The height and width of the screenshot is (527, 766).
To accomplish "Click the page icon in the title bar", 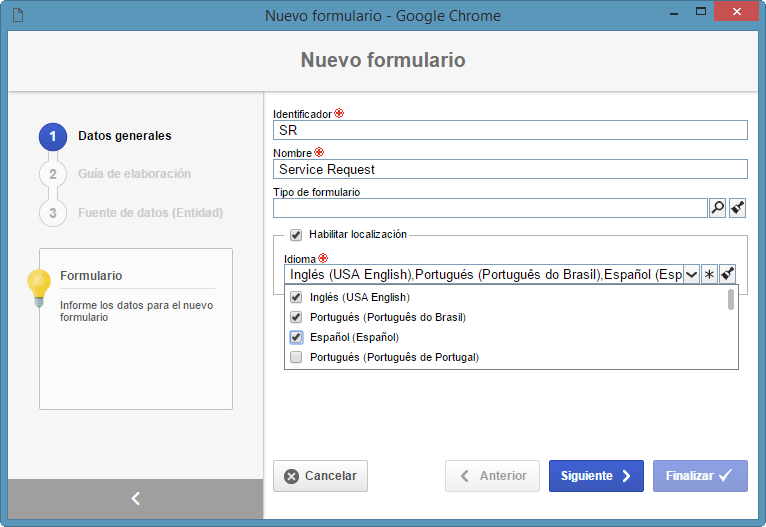I will pos(18,15).
